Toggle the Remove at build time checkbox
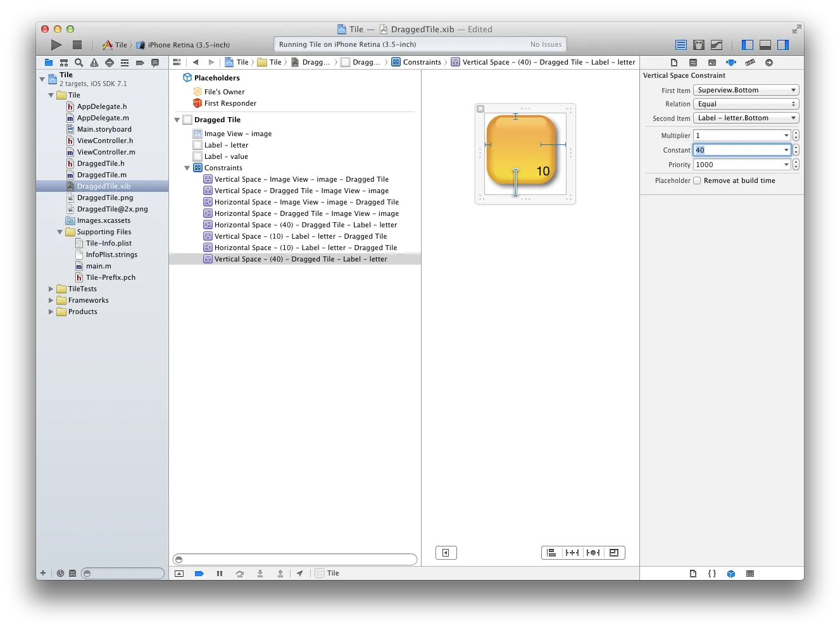Viewport: 840px width, 630px height. 697,180
